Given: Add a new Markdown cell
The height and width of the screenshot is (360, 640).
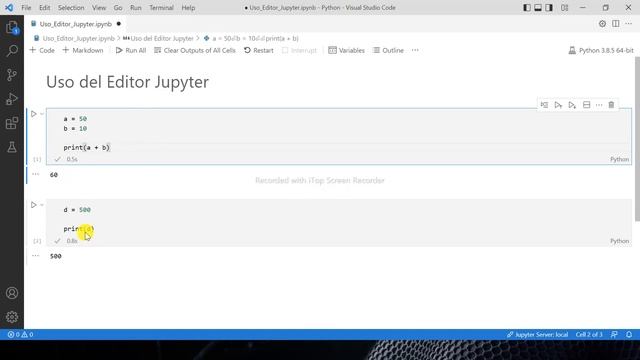Looking at the screenshot, I should point(83,50).
